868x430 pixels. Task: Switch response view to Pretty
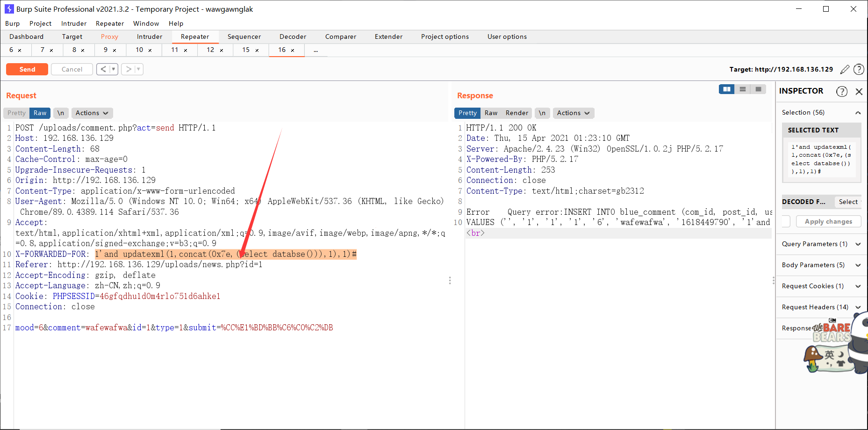467,113
